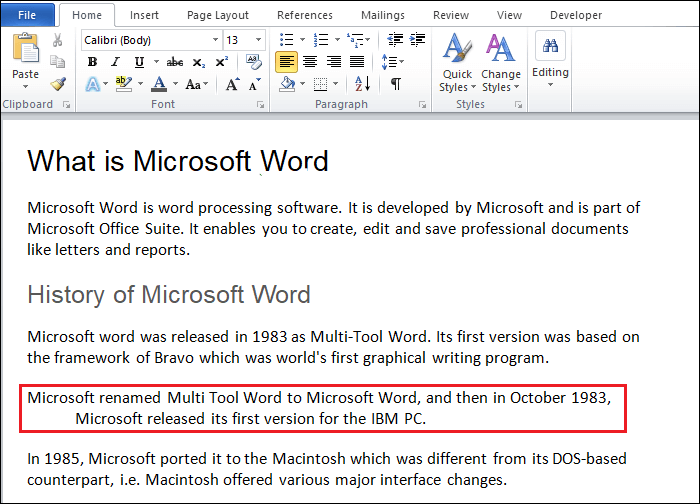The width and height of the screenshot is (700, 504).
Task: Expand the font name dropdown arrow
Action: pos(216,40)
